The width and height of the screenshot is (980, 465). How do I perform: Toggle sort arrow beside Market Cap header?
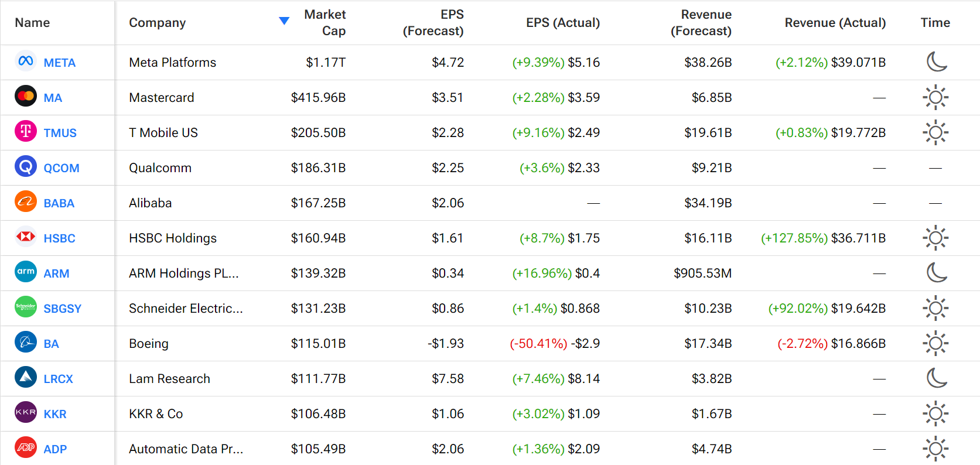[284, 21]
